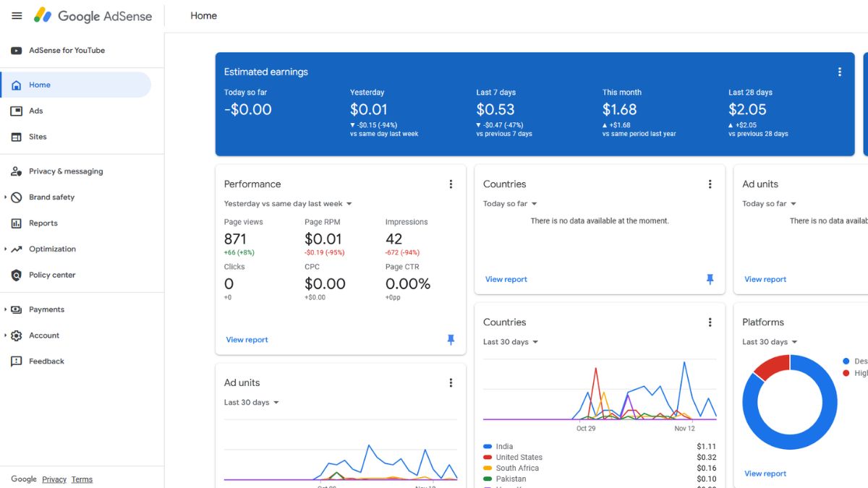Screen dimensions: 868x488
Task: Open the Estimated earnings overflow menu
Action: point(839,72)
